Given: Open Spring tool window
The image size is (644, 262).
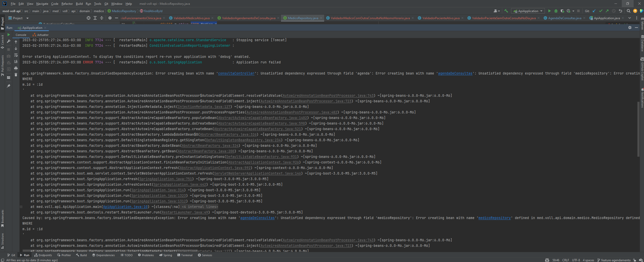Looking at the screenshot, I should coord(165,255).
